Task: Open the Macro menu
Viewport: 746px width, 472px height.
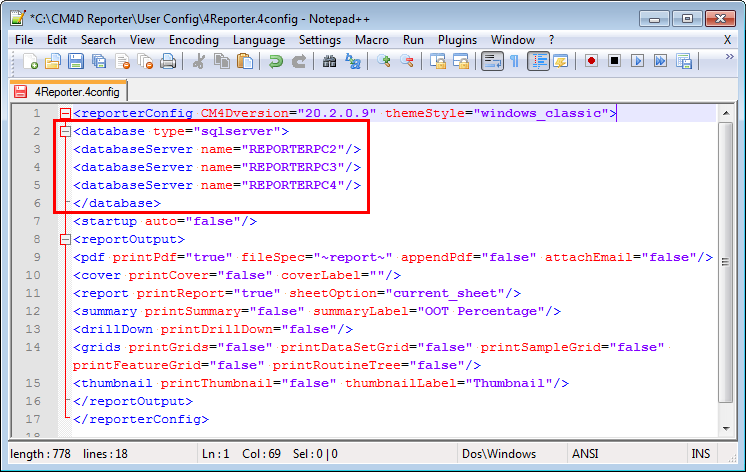Action: coord(372,40)
